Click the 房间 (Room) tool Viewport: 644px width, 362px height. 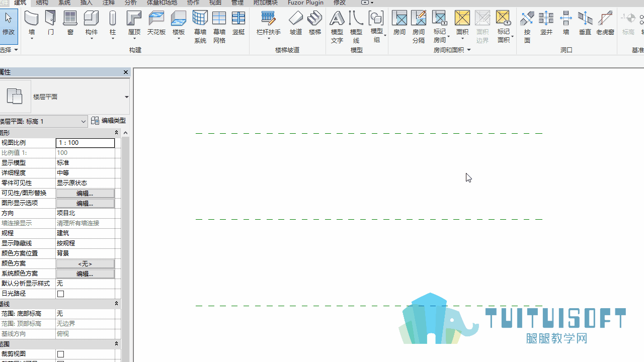pos(399,24)
